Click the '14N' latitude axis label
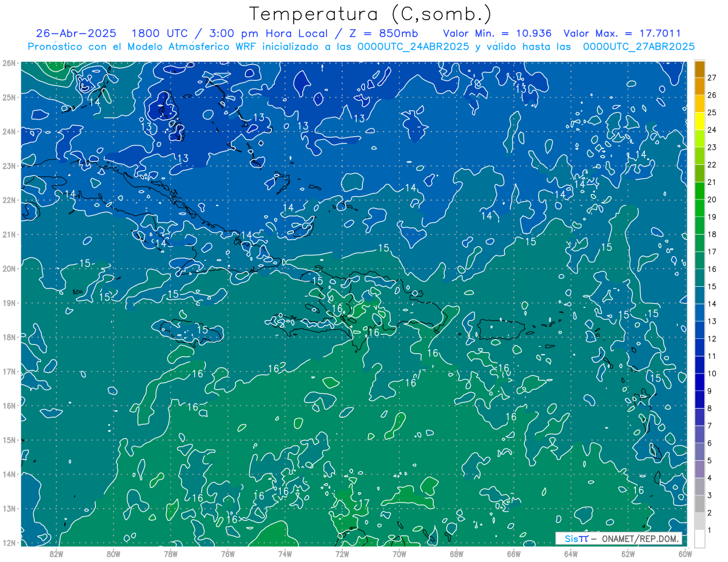The height and width of the screenshot is (562, 728). click(9, 474)
